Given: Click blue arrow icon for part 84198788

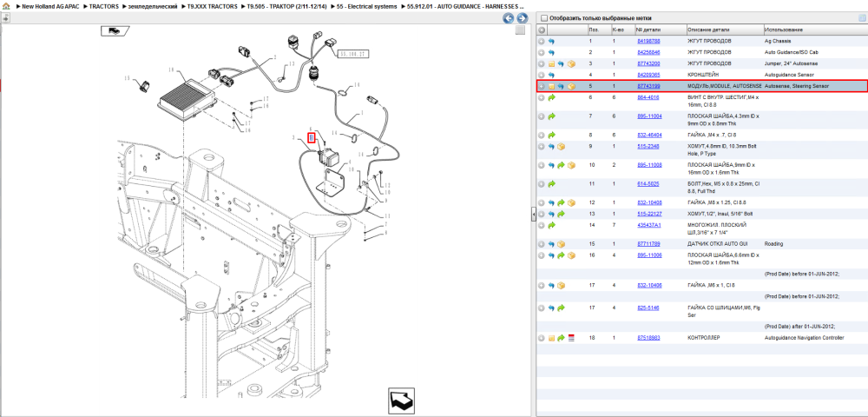Looking at the screenshot, I should [551, 42].
